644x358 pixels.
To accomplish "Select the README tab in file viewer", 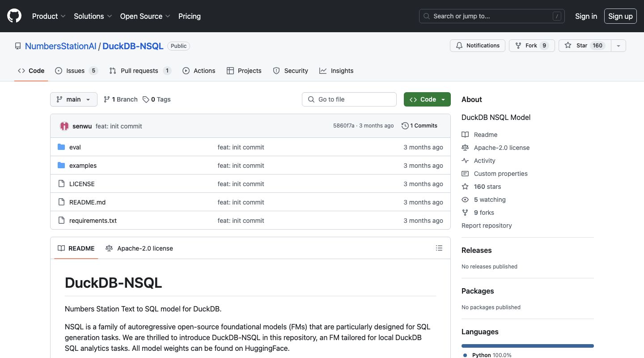I will [x=76, y=248].
